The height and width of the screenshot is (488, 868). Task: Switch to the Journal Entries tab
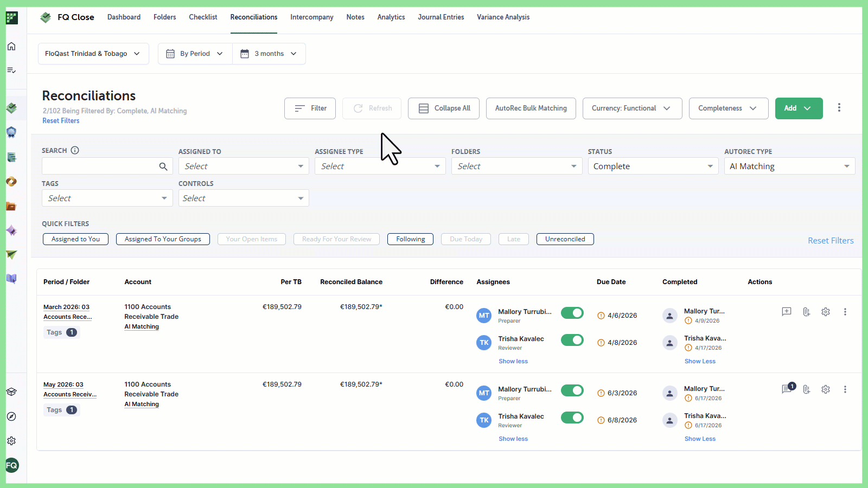[441, 17]
